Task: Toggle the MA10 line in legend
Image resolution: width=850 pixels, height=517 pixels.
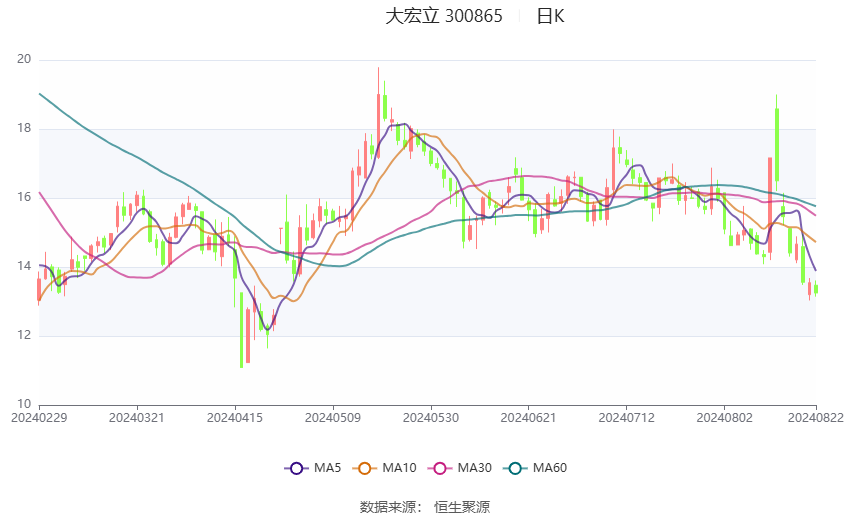Action: pyautogui.click(x=384, y=468)
